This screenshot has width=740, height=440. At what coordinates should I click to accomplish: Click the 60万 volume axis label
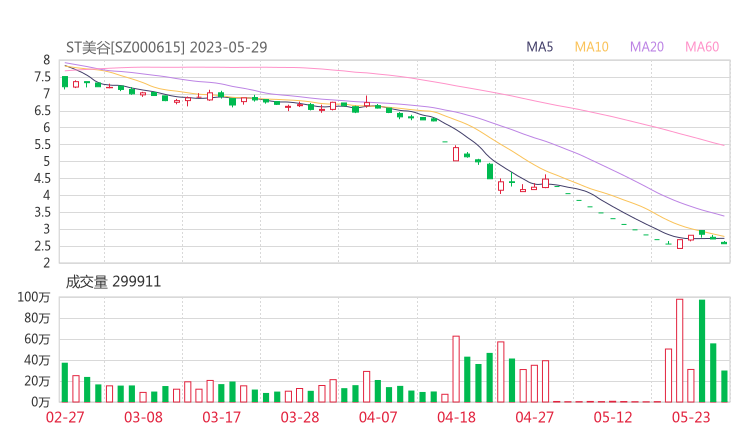coord(37,339)
